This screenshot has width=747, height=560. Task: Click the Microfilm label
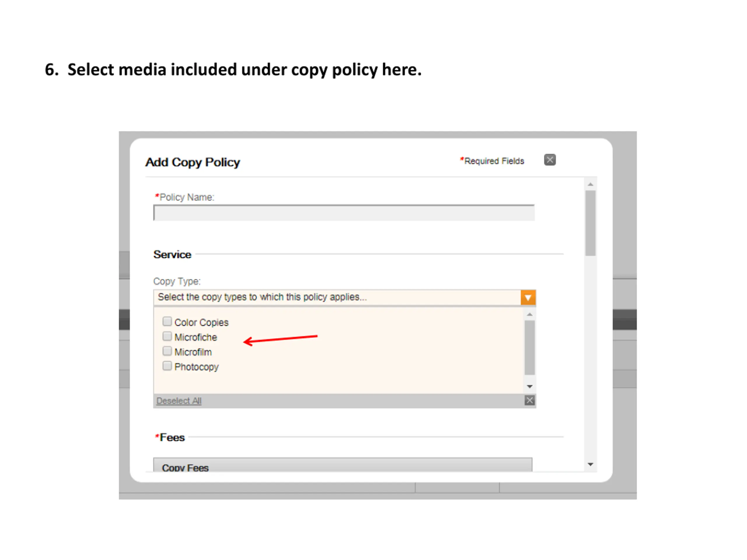193,352
